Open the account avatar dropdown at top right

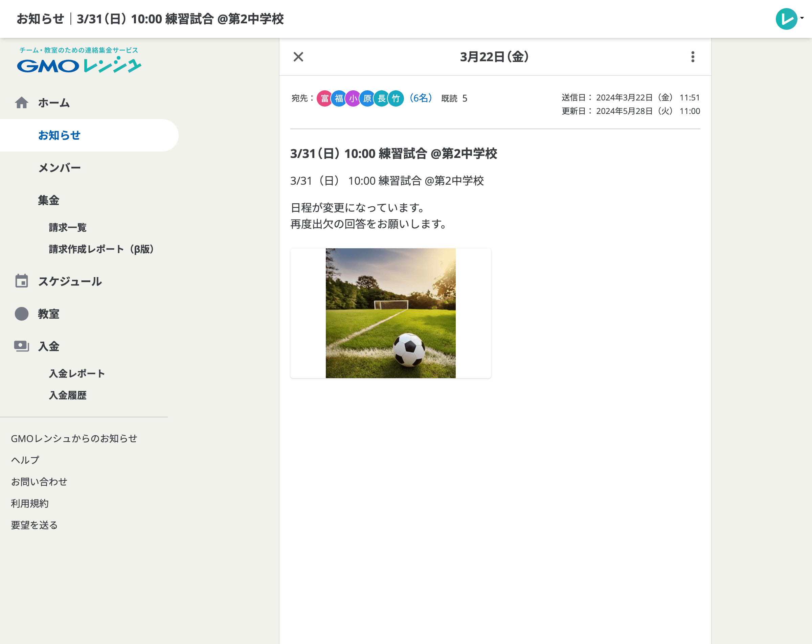(x=787, y=18)
